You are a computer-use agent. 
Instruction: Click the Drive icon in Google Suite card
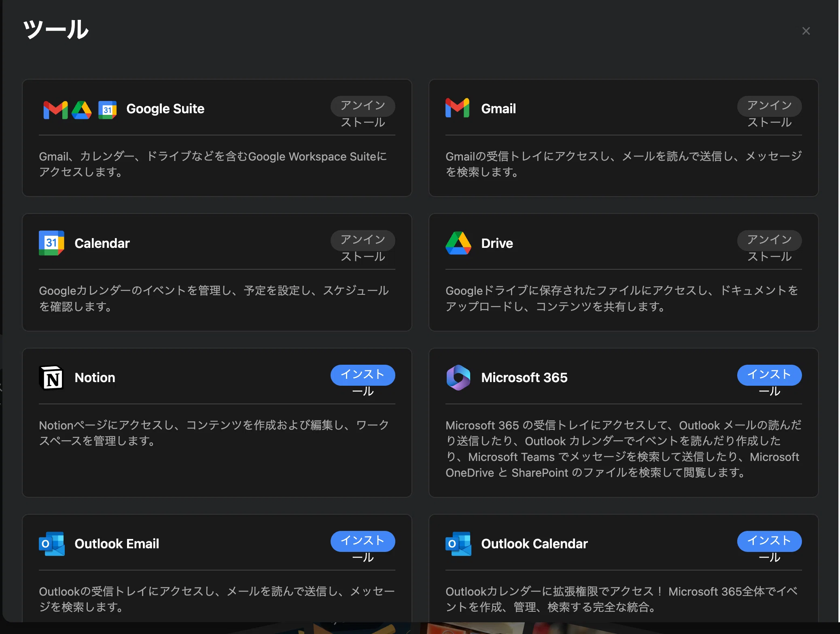[82, 110]
